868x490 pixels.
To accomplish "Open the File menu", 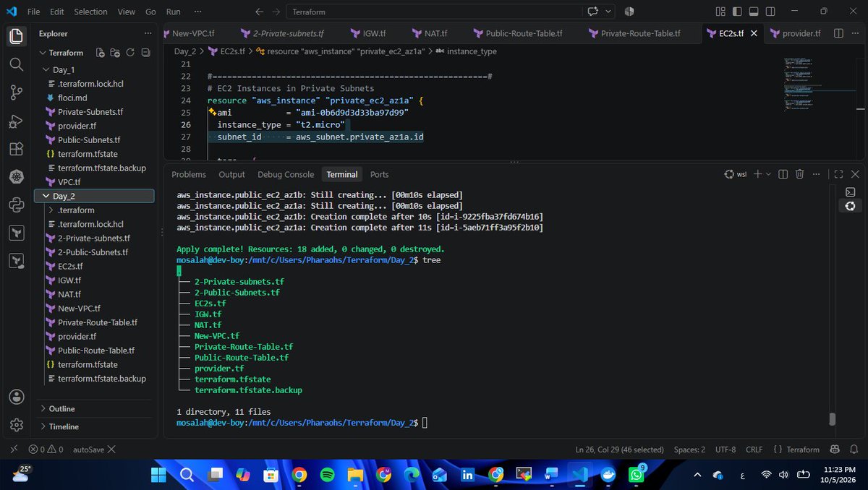I will click(34, 12).
